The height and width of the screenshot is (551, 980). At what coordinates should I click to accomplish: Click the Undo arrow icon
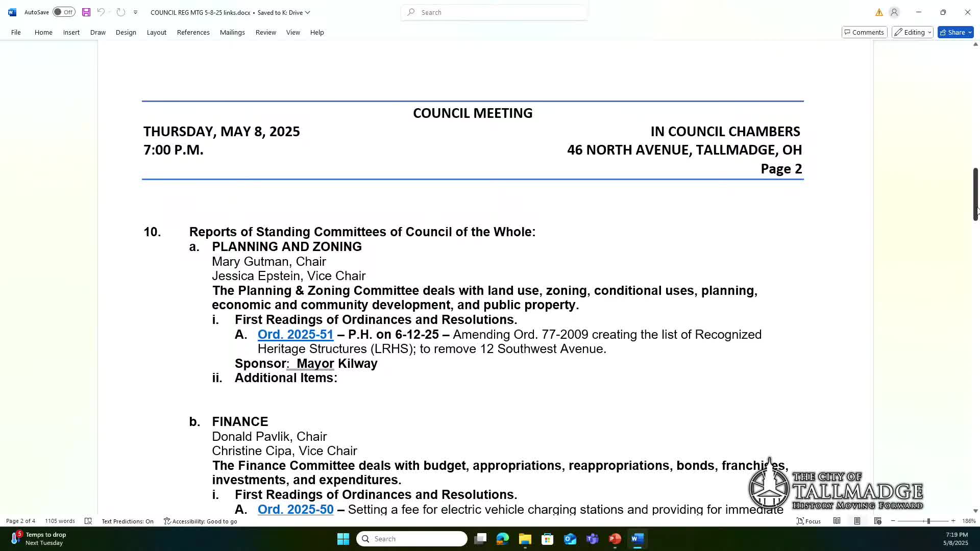tap(101, 12)
